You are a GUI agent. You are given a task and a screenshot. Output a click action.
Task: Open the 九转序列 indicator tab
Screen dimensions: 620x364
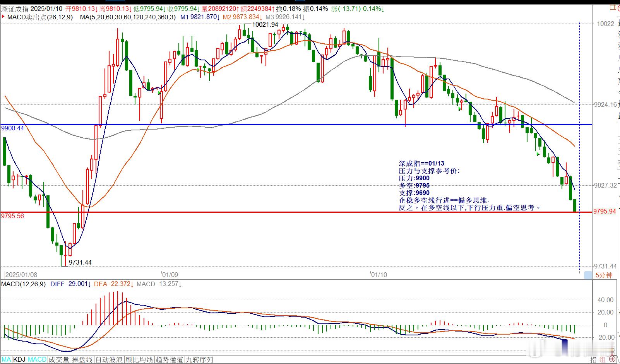pos(200,360)
